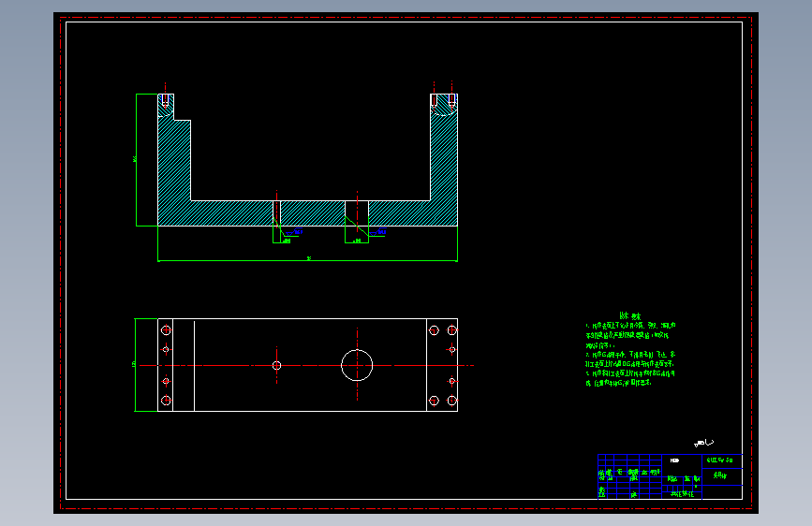The height and width of the screenshot is (526, 812).
Task: Click the blue roughness symbol below the narrow section hole
Action: click(x=294, y=232)
